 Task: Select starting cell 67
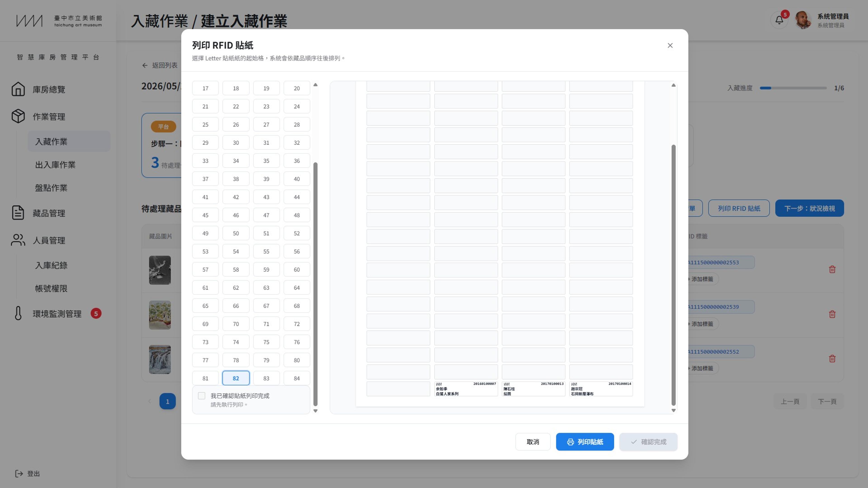(x=266, y=306)
